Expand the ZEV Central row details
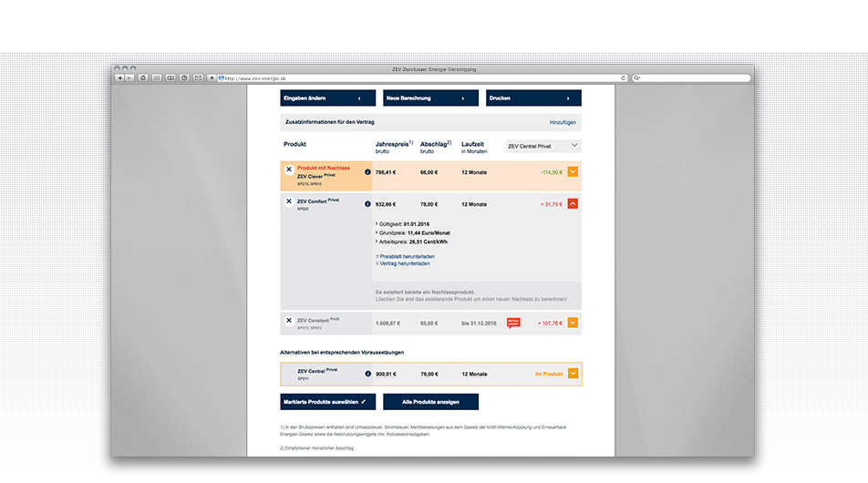 pos(573,374)
